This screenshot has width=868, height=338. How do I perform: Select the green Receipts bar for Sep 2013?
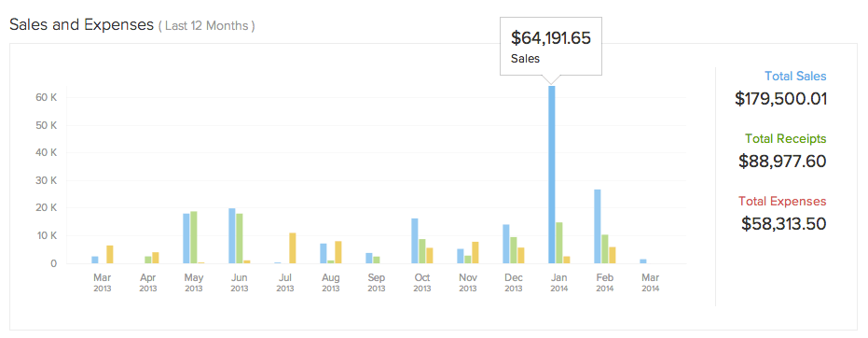pos(377,260)
